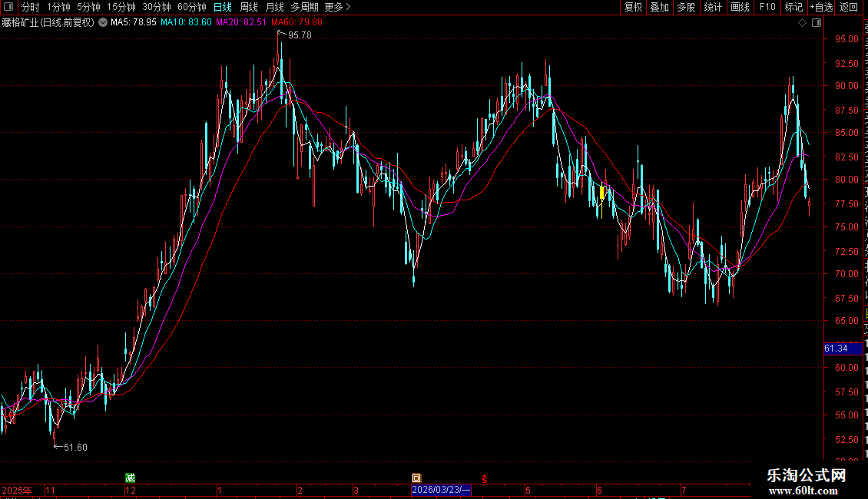Click the yellow highlighted candlestick
Viewport: 868px width, 499px height.
coord(601,193)
